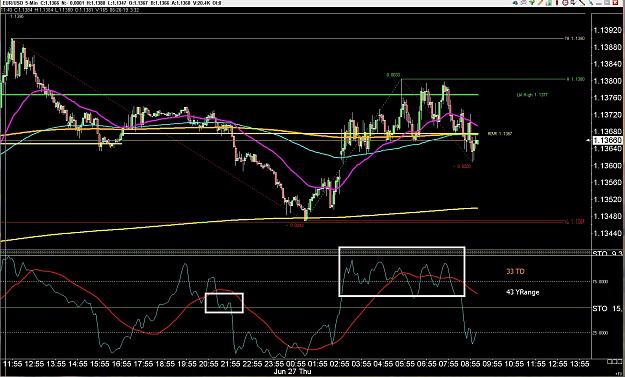This screenshot has width=625, height=377.
Task: Click the dark cloud-shaped icon in chart toolbar
Action: pos(515,3)
